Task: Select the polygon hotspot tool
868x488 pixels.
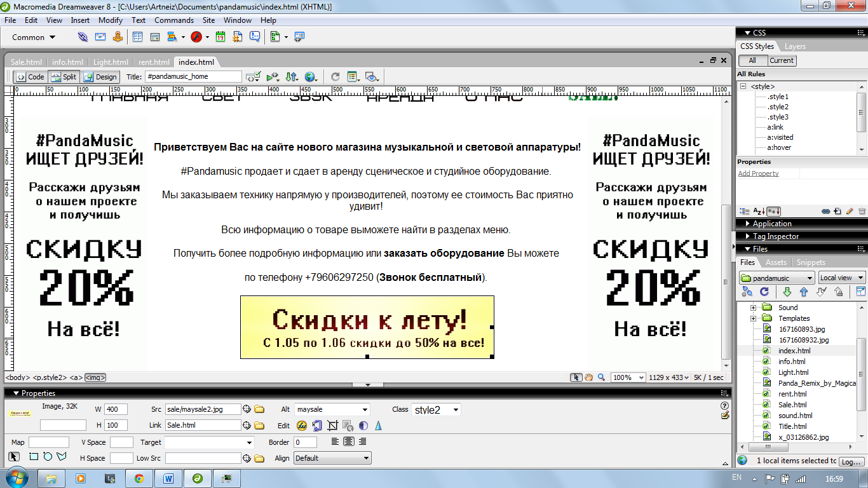Action: point(62,456)
